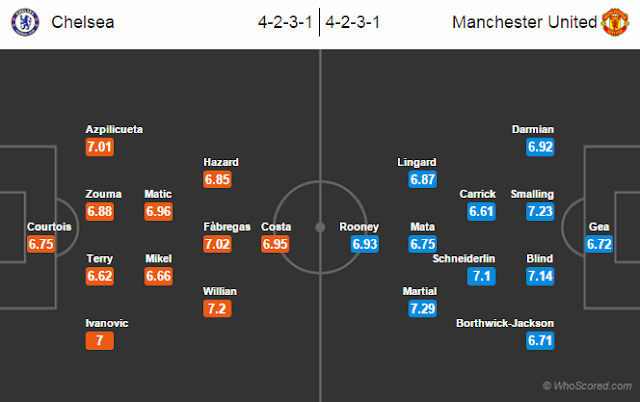Image resolution: width=640 pixels, height=402 pixels.
Task: Click the Azpilicueta player name
Action: [114, 129]
